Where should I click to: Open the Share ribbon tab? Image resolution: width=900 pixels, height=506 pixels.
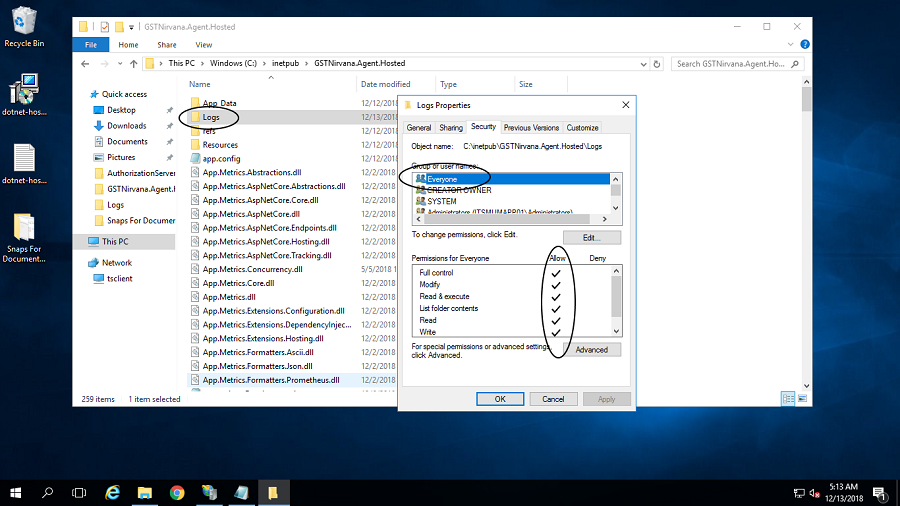pos(166,45)
